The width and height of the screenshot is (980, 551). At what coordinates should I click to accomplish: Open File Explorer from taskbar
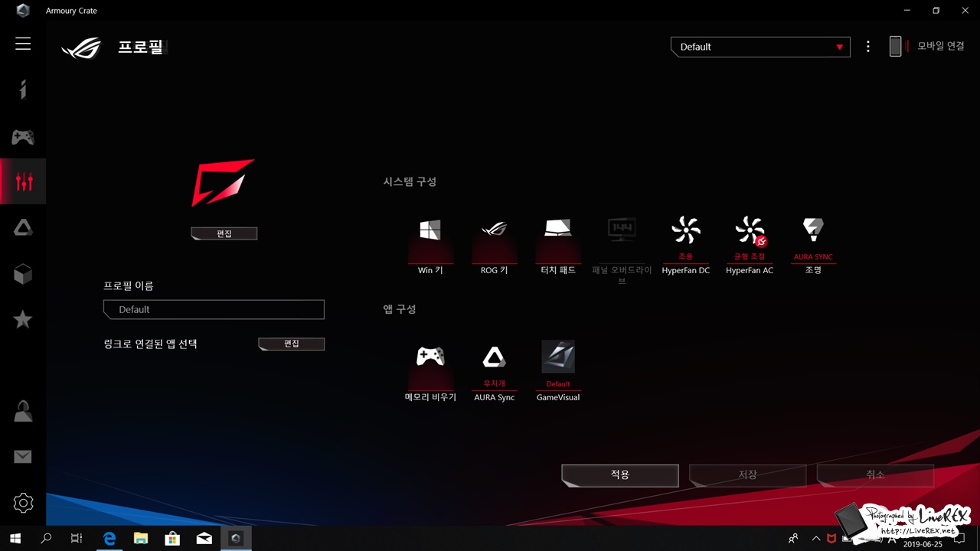pyautogui.click(x=141, y=539)
